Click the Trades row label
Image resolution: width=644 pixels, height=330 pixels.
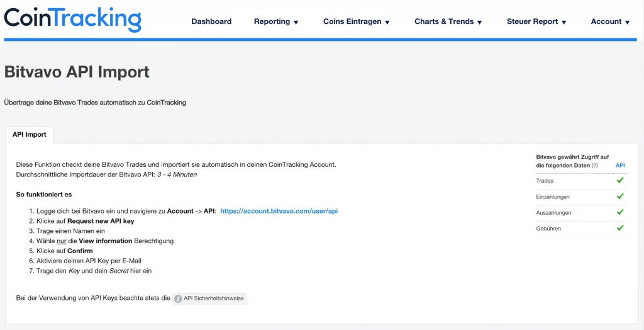click(x=545, y=181)
